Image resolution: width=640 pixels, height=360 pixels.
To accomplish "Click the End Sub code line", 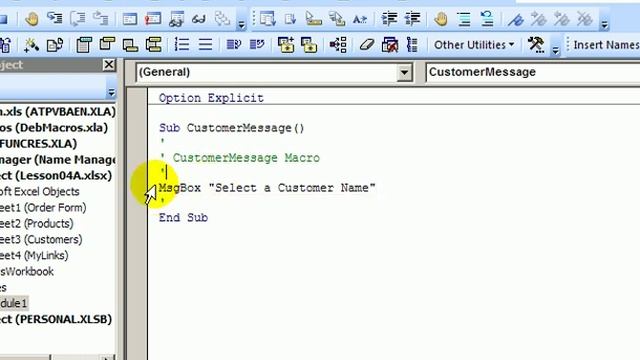I will coord(183,218).
